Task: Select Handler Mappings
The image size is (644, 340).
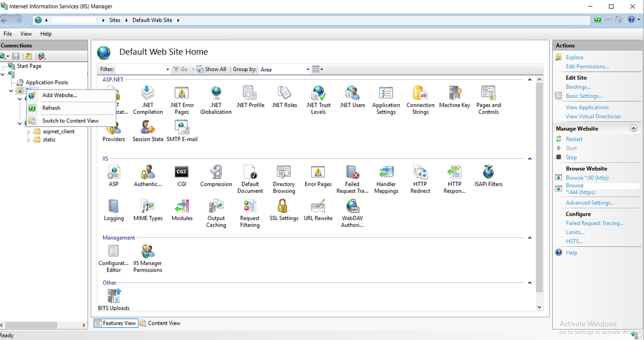Action: (x=386, y=178)
